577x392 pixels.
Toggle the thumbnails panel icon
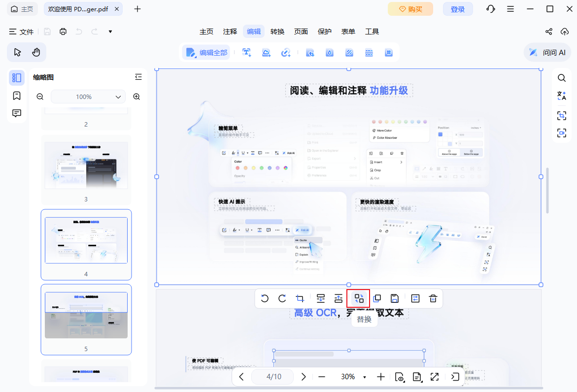tap(17, 78)
